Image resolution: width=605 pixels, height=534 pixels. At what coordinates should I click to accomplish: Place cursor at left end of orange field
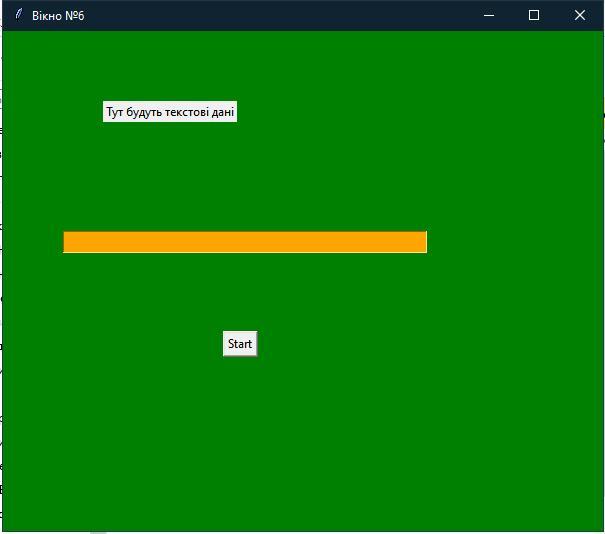[x=67, y=242]
